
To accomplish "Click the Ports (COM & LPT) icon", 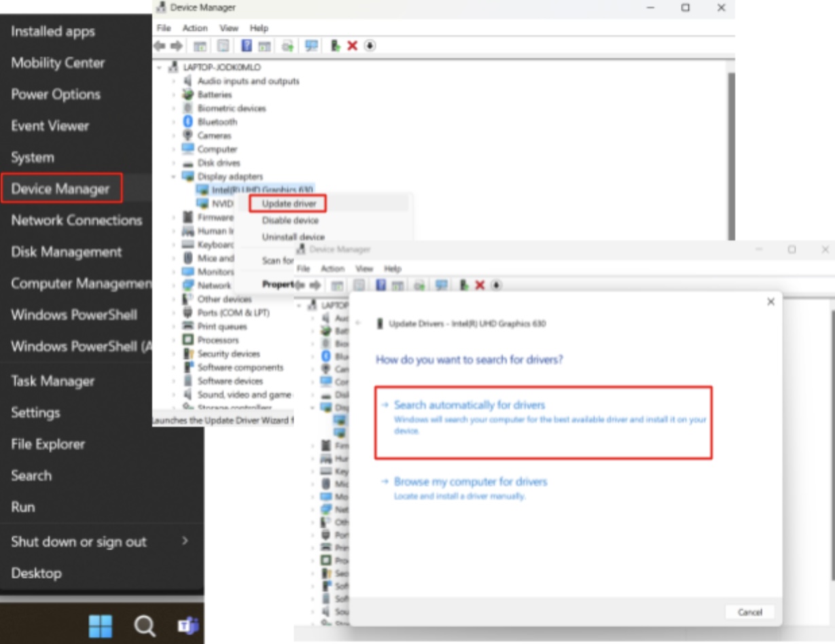I will pyautogui.click(x=188, y=312).
